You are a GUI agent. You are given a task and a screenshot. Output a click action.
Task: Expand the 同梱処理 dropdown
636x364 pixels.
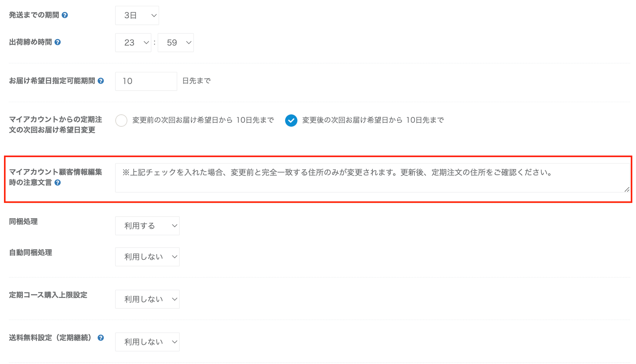tap(147, 226)
